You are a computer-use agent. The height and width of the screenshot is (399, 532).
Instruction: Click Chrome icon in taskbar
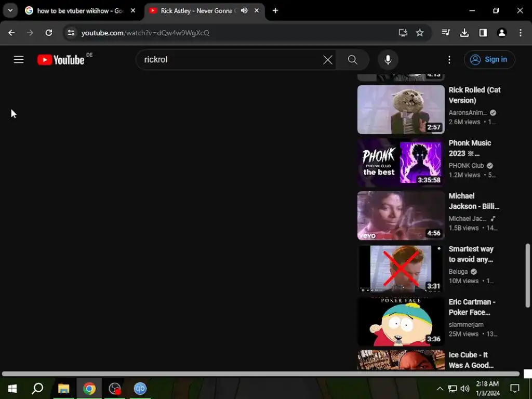(89, 389)
